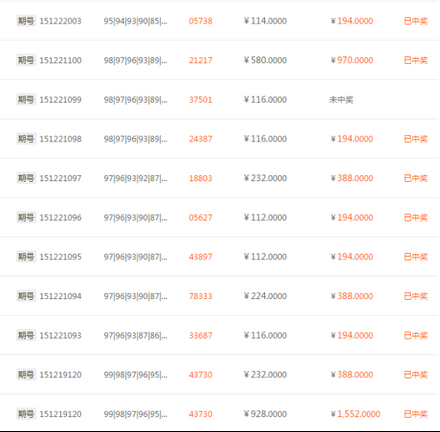Select the 未中奖 status for issue 151221099
This screenshot has width=440, height=432.
pos(341,100)
